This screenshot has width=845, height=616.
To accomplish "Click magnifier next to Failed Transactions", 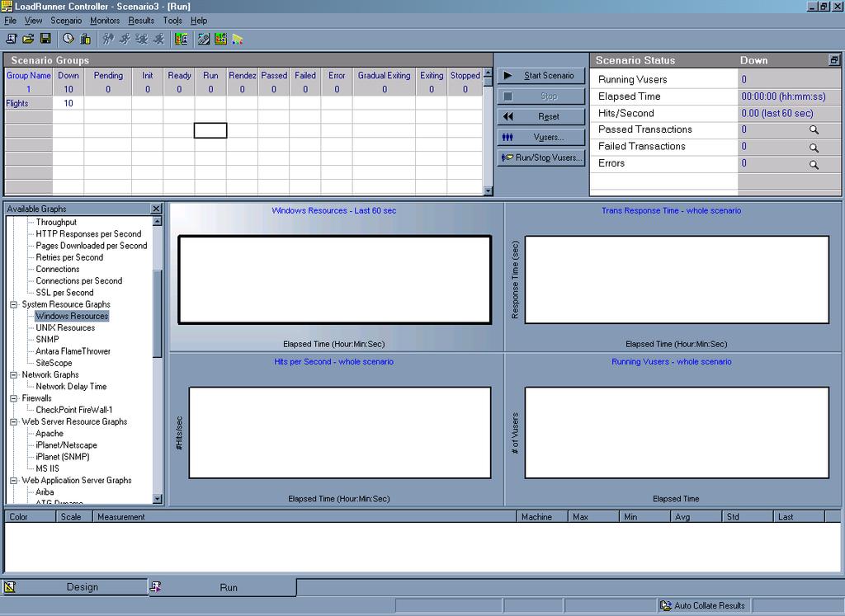I will (x=814, y=147).
